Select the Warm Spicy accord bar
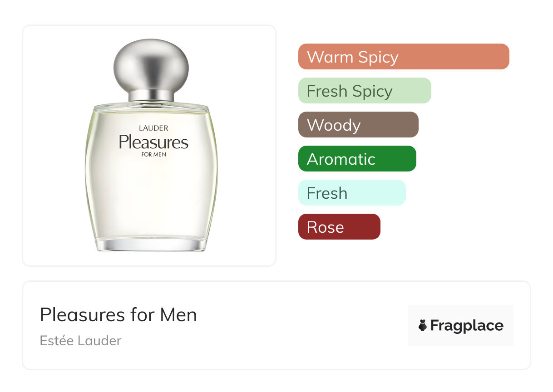This screenshot has width=553, height=392. (404, 57)
